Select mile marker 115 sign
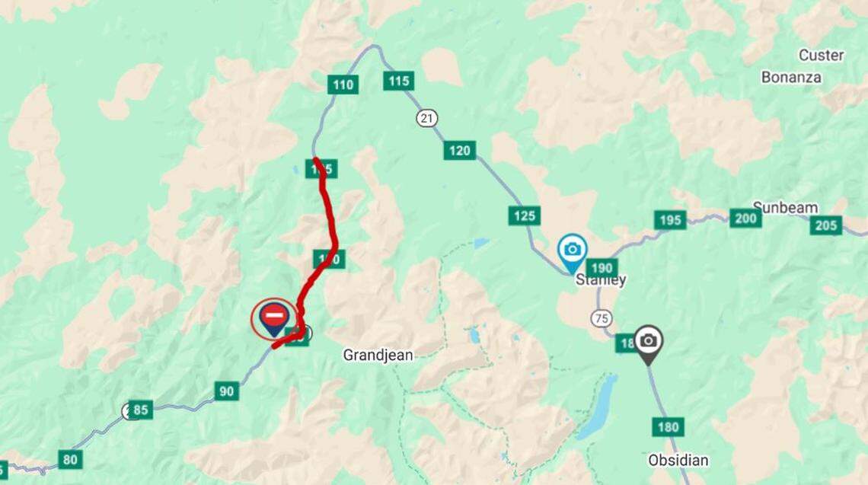 click(x=398, y=81)
